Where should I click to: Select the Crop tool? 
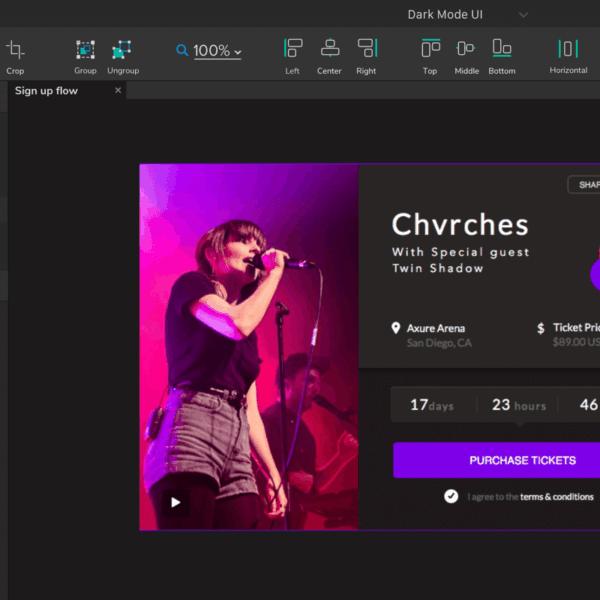[15, 50]
